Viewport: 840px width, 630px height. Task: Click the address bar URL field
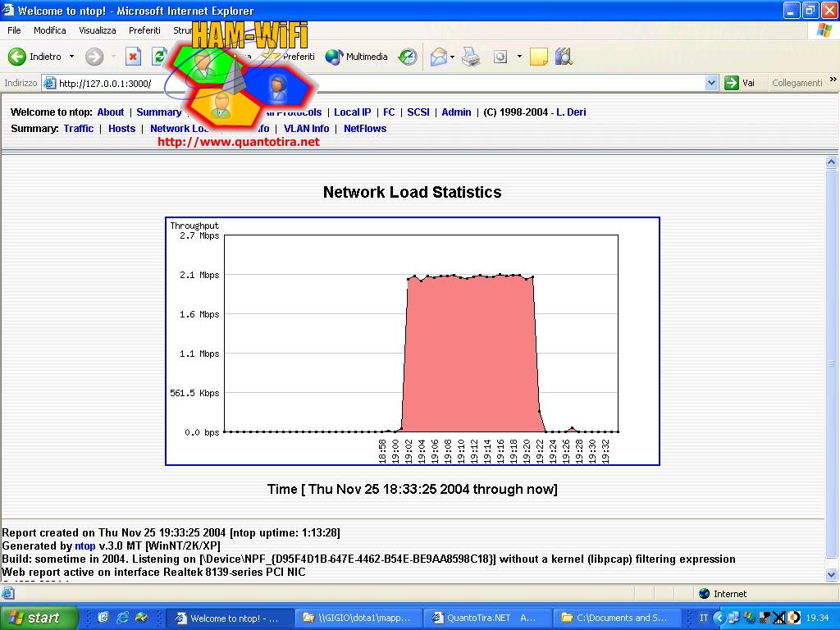click(x=381, y=83)
